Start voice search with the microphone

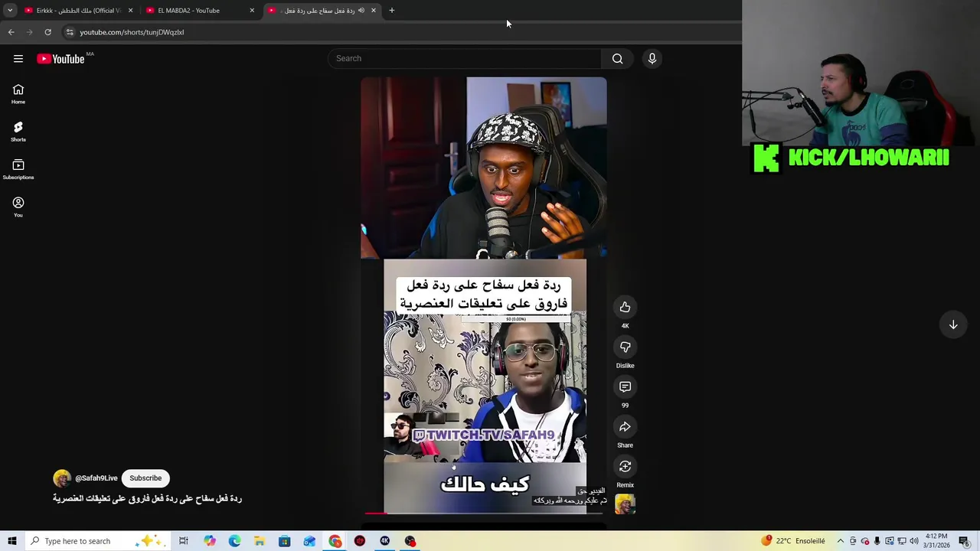[x=652, y=58]
